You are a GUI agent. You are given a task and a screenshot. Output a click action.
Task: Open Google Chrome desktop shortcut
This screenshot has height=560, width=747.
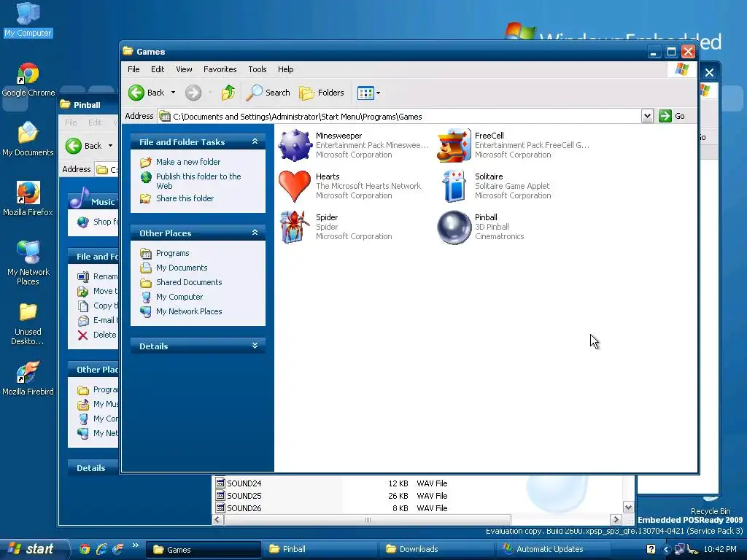(x=28, y=79)
